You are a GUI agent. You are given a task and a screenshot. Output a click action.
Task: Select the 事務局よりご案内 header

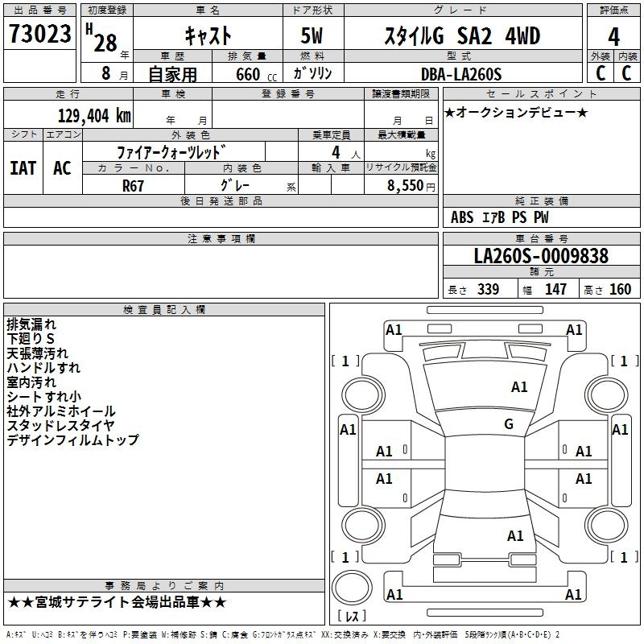click(164, 586)
